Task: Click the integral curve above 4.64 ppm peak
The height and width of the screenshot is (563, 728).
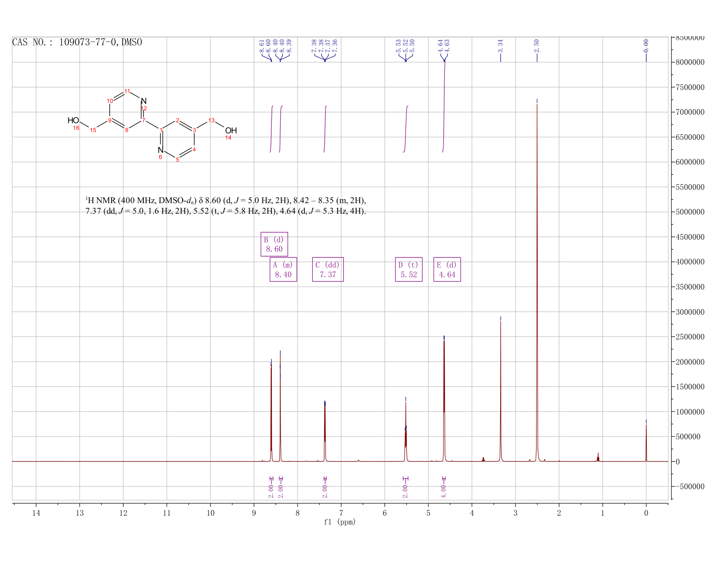Action: click(444, 106)
